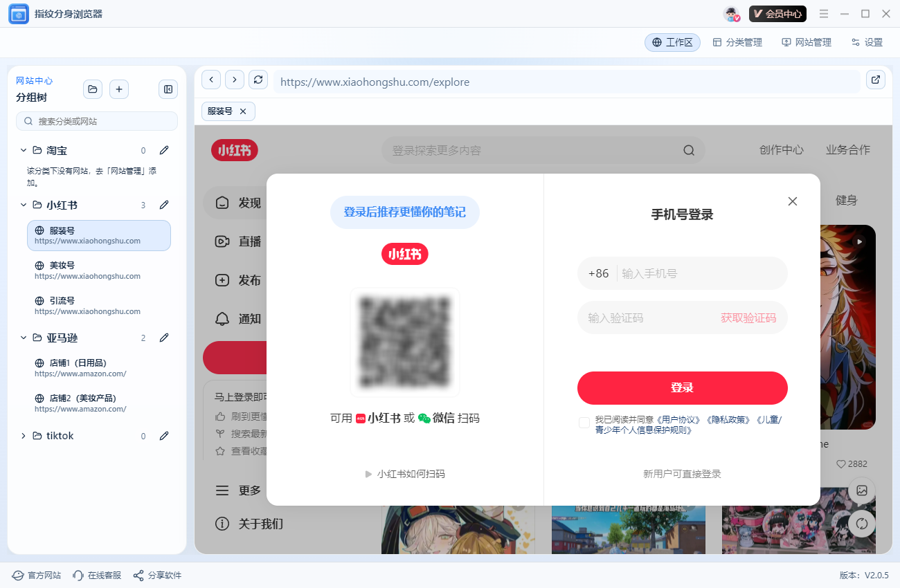Go forward in browser history
900x588 pixels.
pos(235,80)
